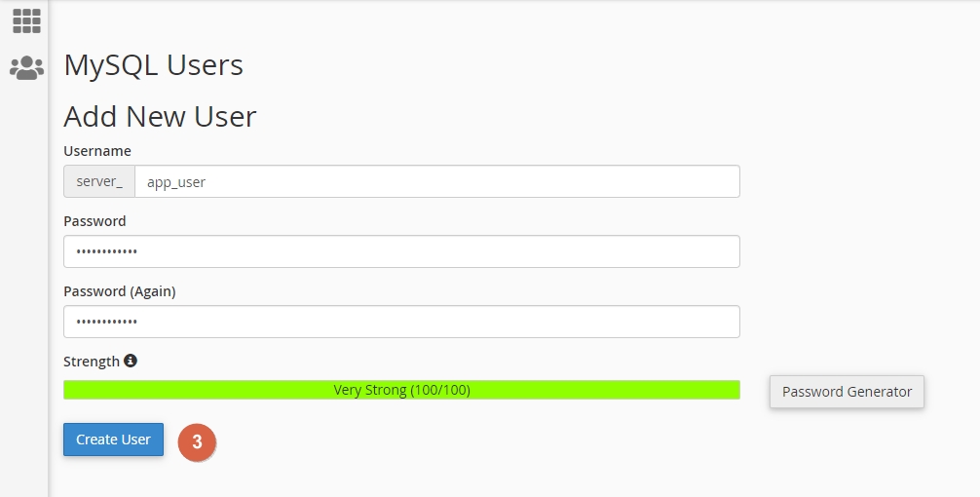This screenshot has width=980, height=497.
Task: Click the Username field label
Action: pyautogui.click(x=97, y=151)
